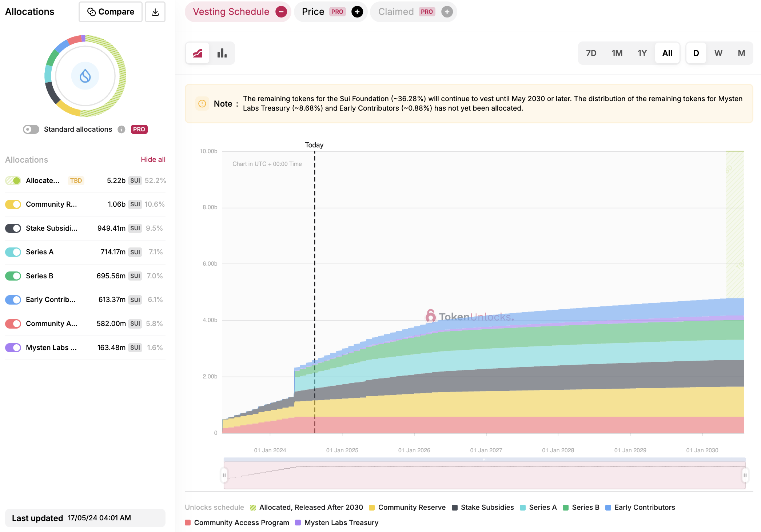Click right handle of range slider
The width and height of the screenshot is (761, 532).
click(745, 475)
